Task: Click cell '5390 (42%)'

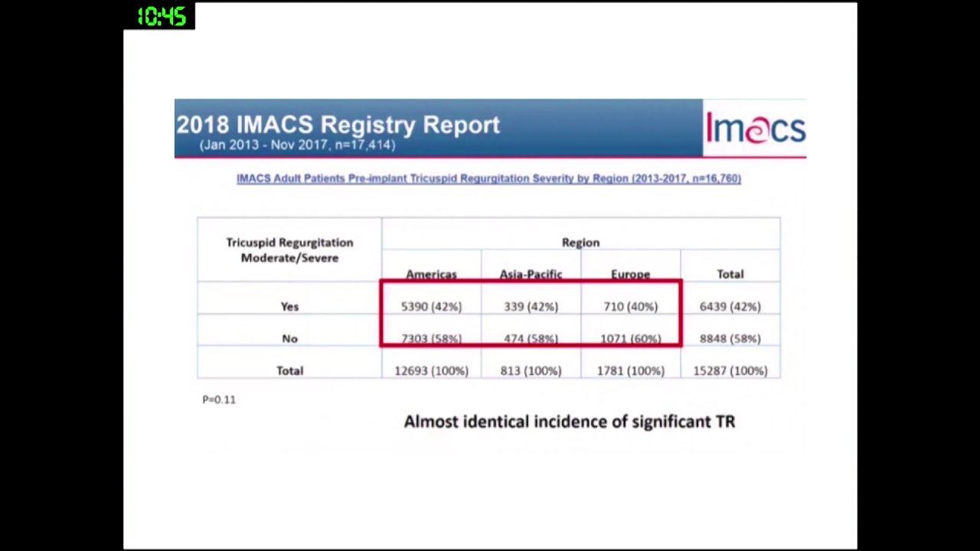Action: tap(431, 306)
